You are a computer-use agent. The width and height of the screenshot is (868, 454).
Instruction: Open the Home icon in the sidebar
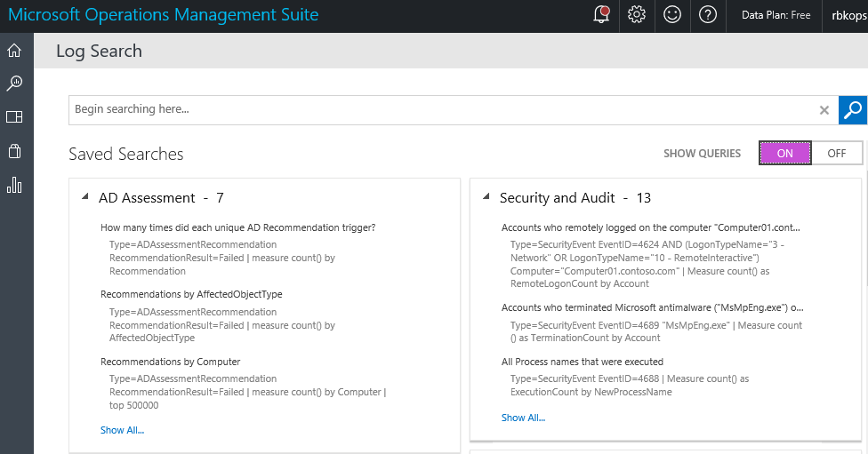14,50
